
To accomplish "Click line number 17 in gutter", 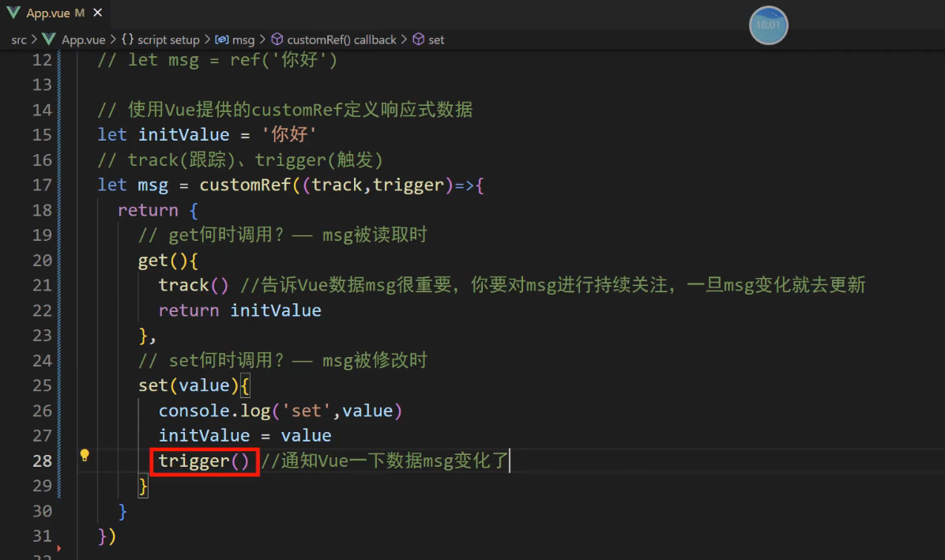I will coord(42,185).
